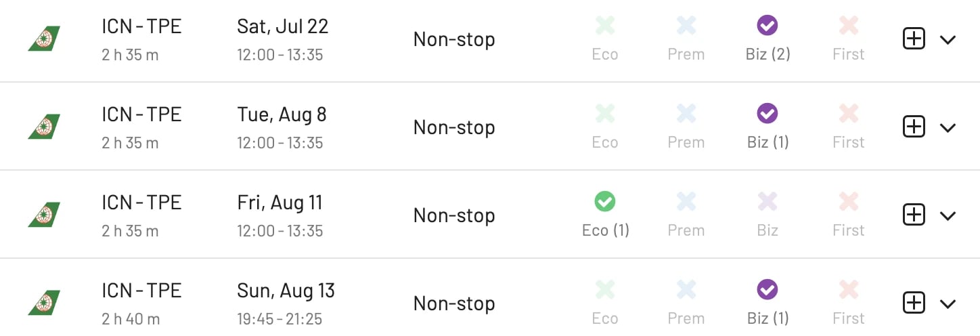Image resolution: width=980 pixels, height=336 pixels.
Task: Click airline logo on Aug 11 row
Action: pyautogui.click(x=44, y=215)
